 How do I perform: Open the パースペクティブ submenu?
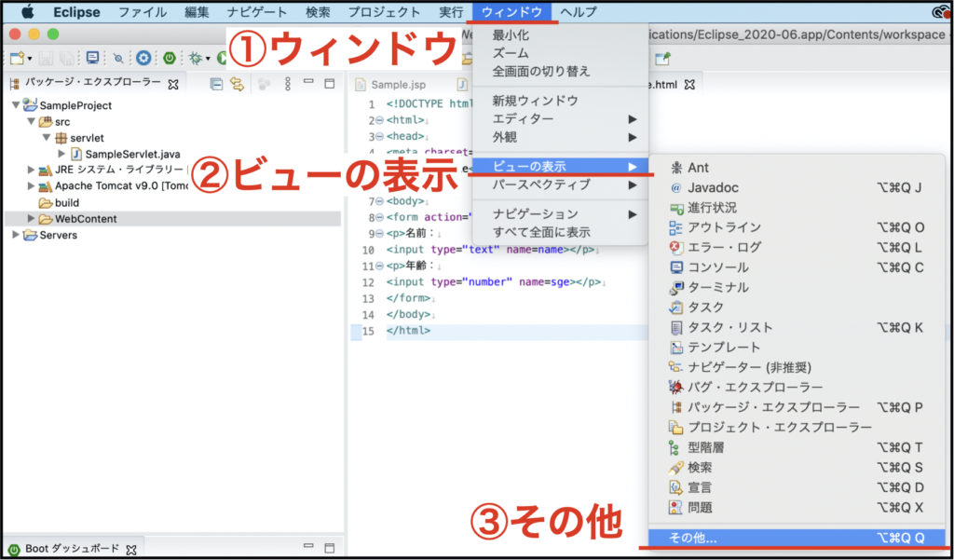point(561,184)
